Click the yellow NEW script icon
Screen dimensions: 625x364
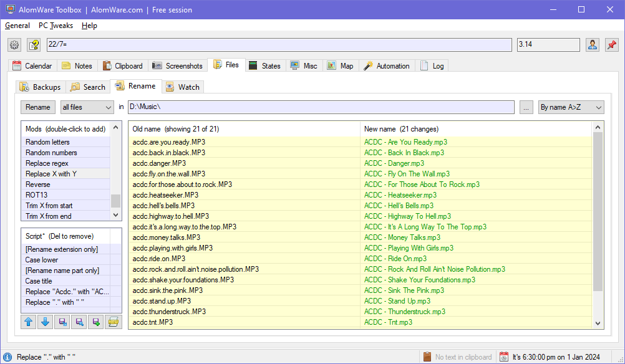113,322
